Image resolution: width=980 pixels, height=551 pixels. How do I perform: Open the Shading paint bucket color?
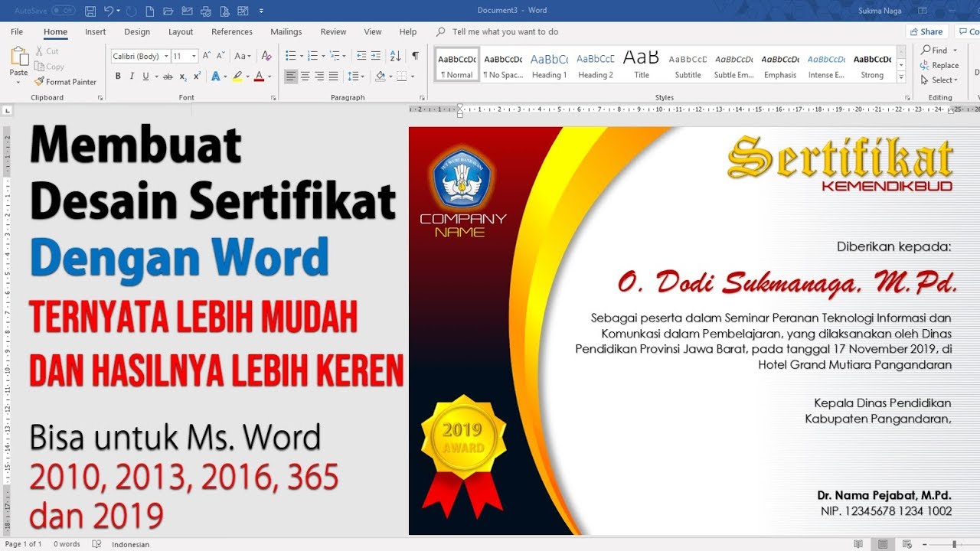(x=381, y=77)
